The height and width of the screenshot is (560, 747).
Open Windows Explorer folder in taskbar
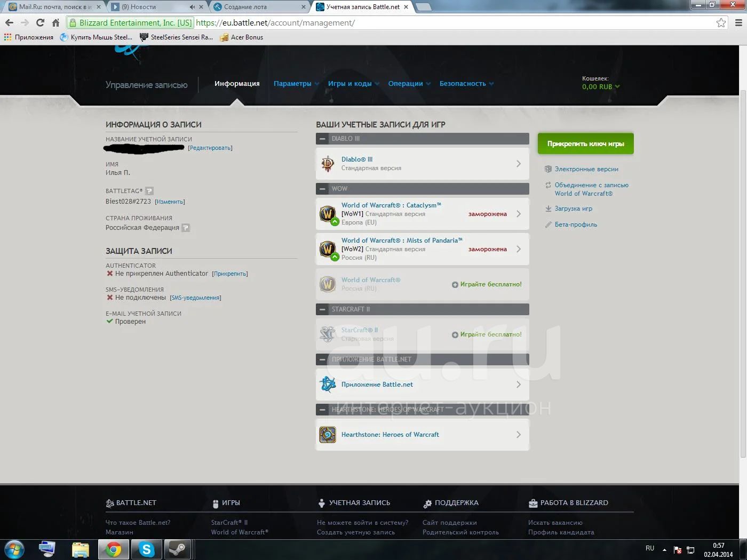click(80, 549)
